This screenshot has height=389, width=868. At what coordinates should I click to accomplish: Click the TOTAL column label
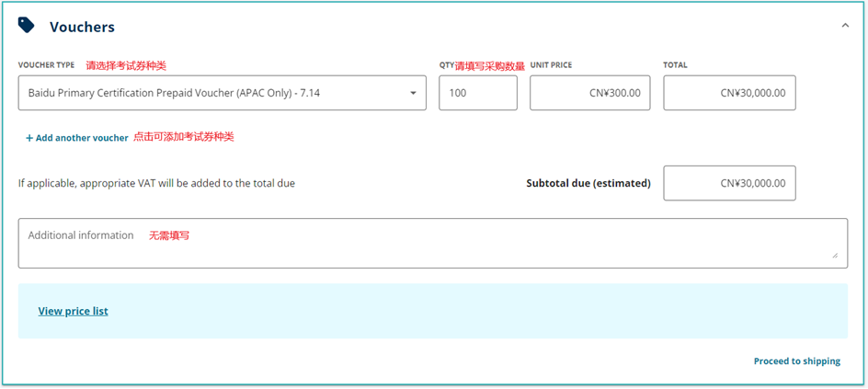click(x=675, y=64)
